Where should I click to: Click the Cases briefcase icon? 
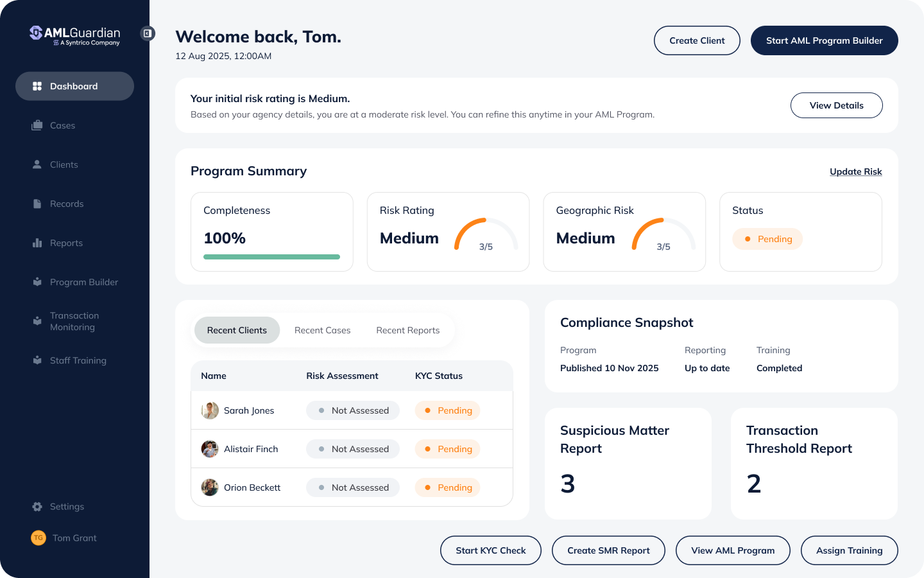[x=37, y=125]
